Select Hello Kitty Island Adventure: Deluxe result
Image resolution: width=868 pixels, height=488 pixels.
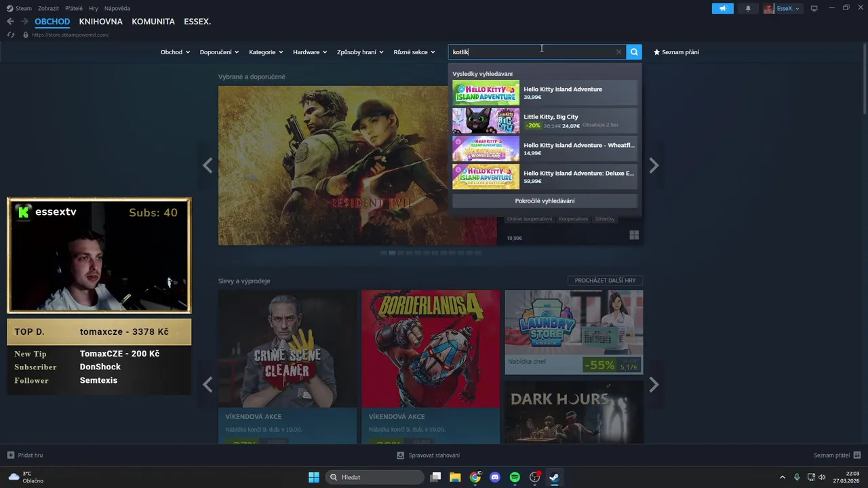coord(545,176)
